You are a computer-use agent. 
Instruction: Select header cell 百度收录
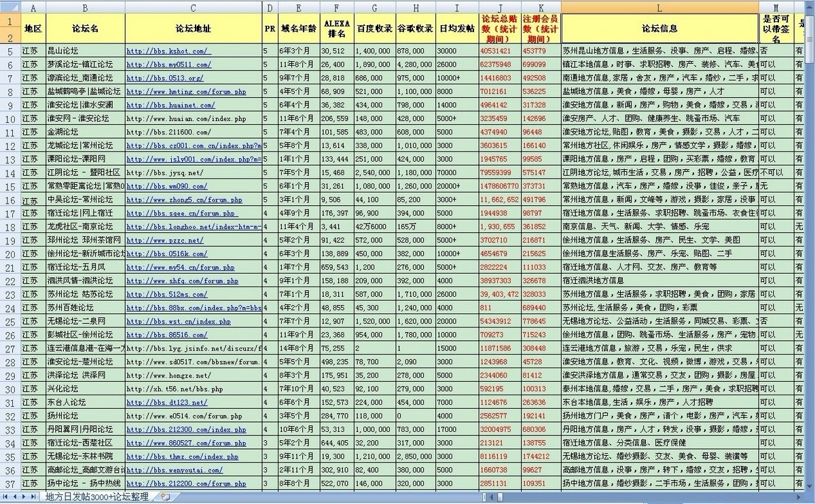pyautogui.click(x=374, y=29)
